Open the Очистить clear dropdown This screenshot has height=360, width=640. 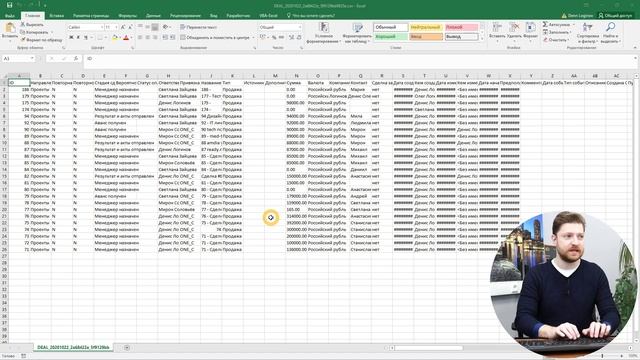(556, 40)
